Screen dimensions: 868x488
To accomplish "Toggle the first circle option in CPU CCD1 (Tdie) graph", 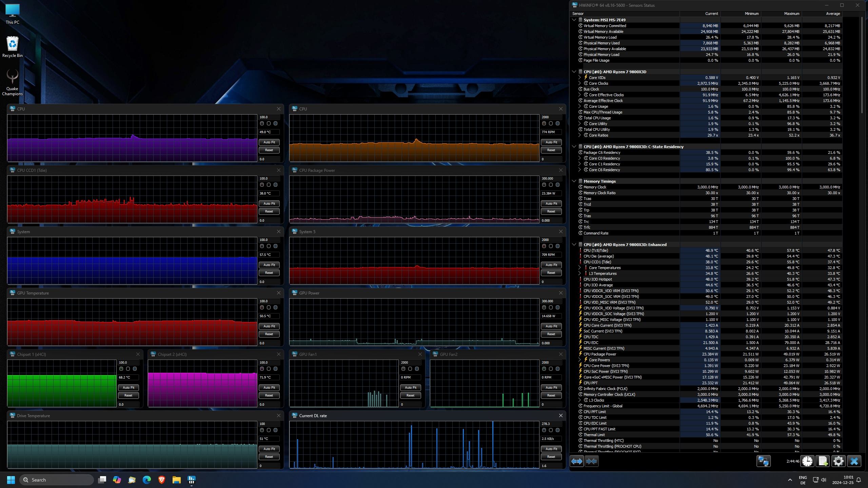I will 262,185.
